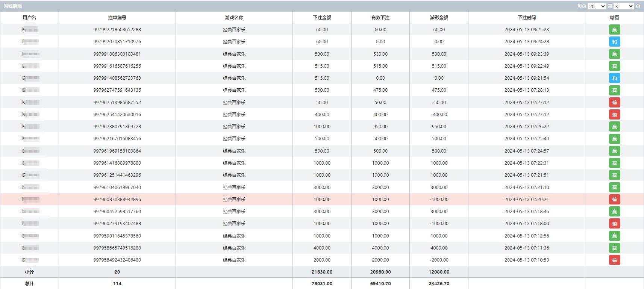Click total bet amount 79031.00
Image resolution: width=644 pixels, height=289 pixels.
[x=322, y=284]
